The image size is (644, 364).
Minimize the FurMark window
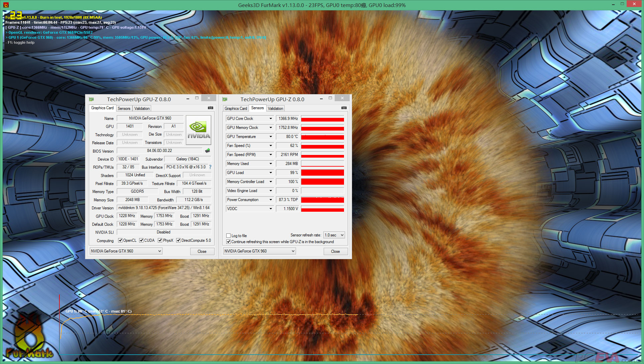click(x=613, y=4)
